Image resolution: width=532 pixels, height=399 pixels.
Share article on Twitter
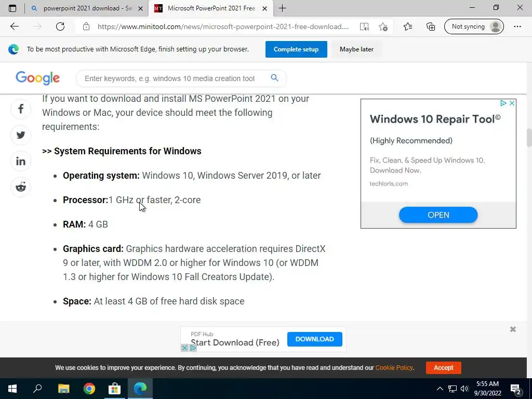click(21, 135)
